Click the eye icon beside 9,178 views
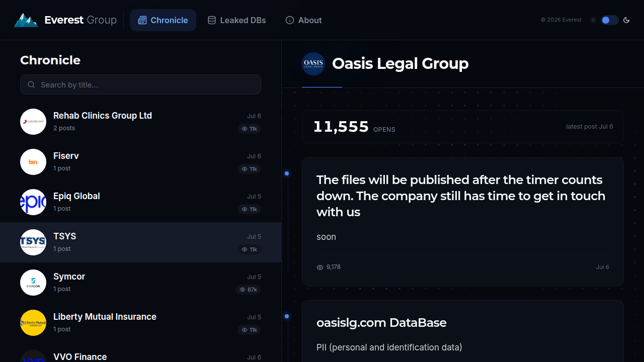This screenshot has width=644, height=362. pos(320,267)
